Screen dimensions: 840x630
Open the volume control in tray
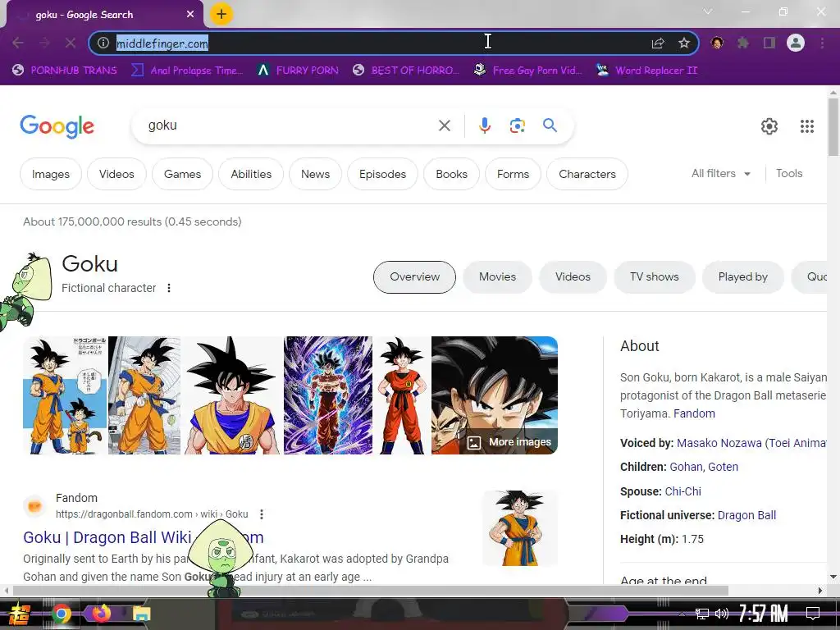pyautogui.click(x=722, y=614)
